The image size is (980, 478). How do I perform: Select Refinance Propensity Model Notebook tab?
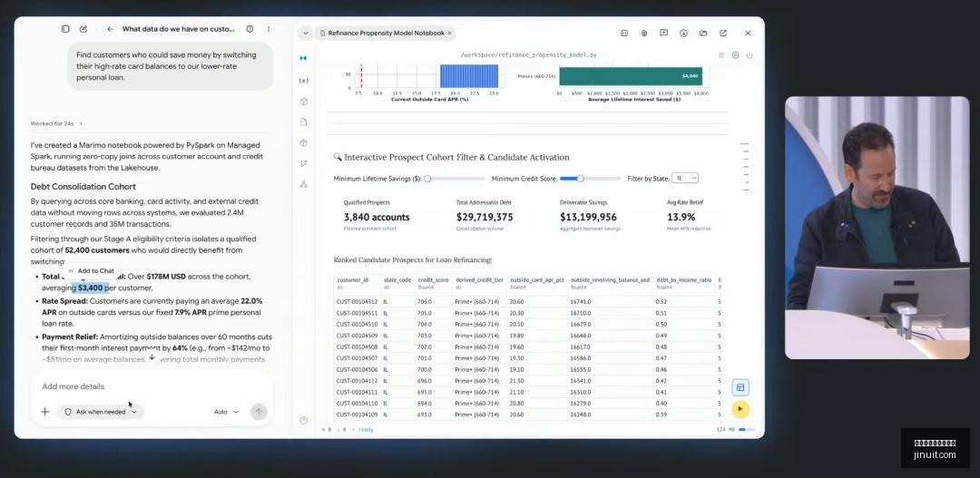point(386,34)
